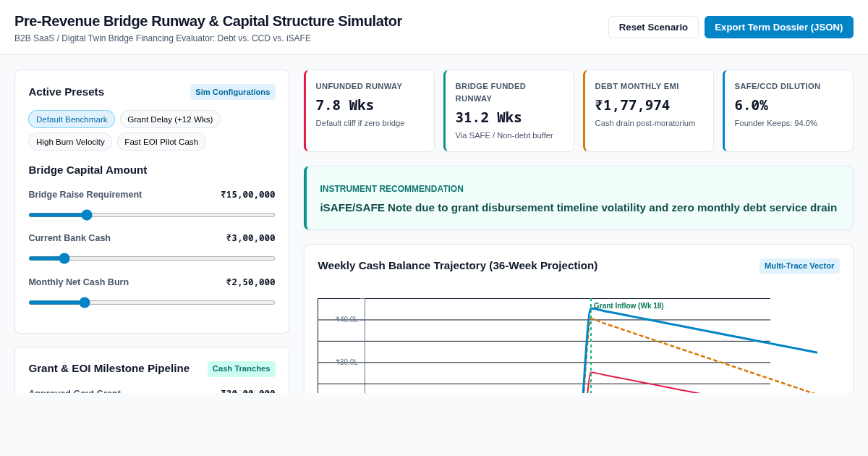Click the Reset Scenario button

tap(653, 28)
